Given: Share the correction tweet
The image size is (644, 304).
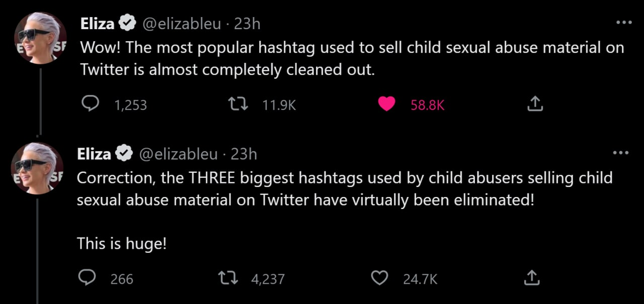Looking at the screenshot, I should [x=532, y=278].
